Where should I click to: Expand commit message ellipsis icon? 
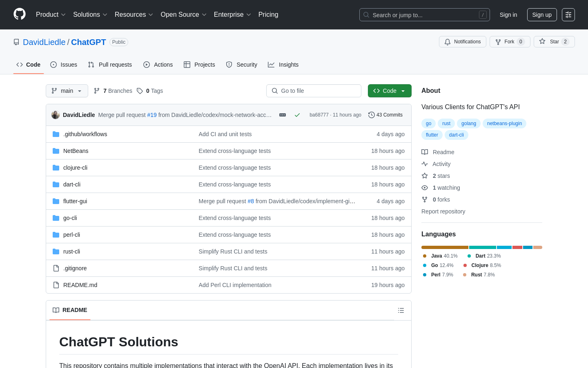tap(283, 115)
